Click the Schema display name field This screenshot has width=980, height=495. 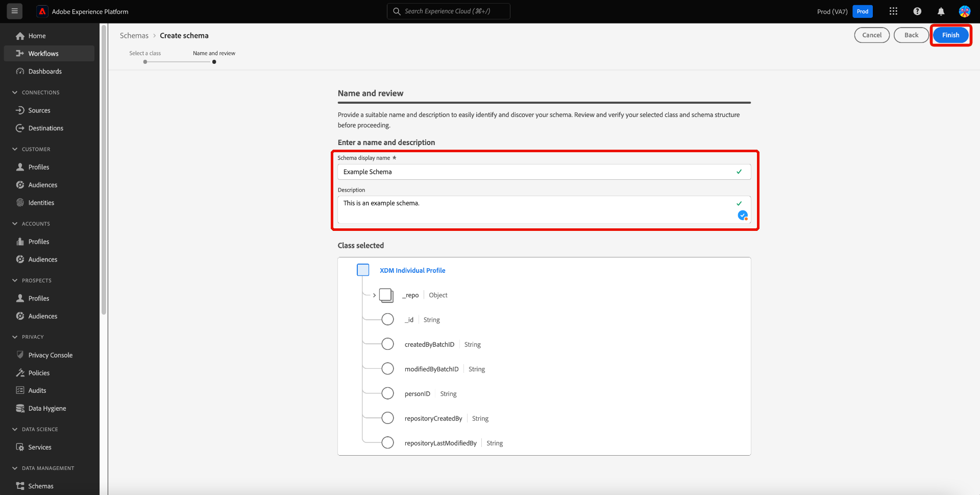tap(536, 172)
